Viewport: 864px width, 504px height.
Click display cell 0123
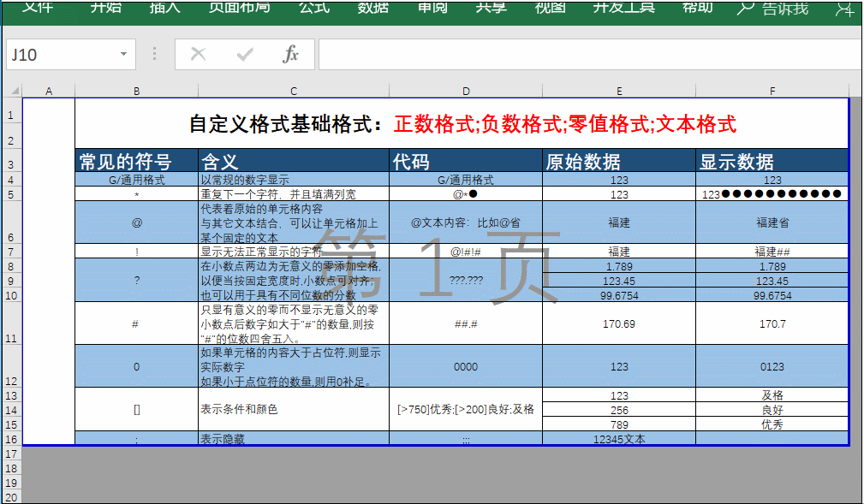(772, 367)
